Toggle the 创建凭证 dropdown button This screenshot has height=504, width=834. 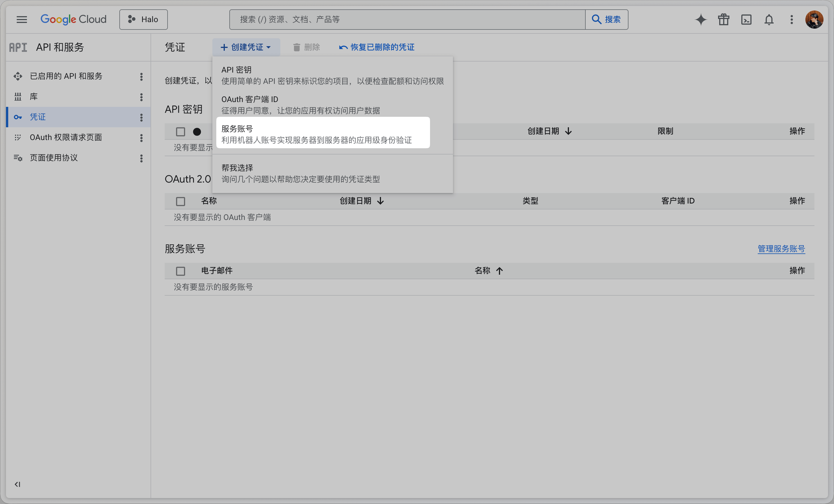[x=246, y=47]
